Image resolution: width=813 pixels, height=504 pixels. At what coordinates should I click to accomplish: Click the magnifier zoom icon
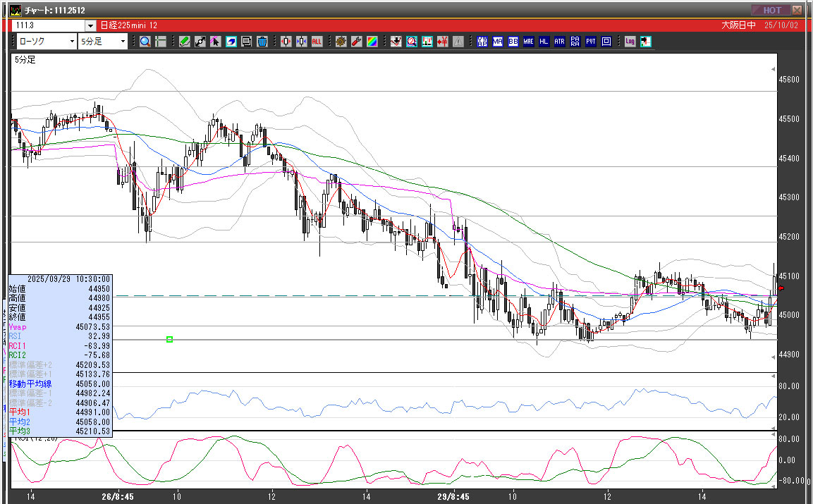tap(145, 42)
